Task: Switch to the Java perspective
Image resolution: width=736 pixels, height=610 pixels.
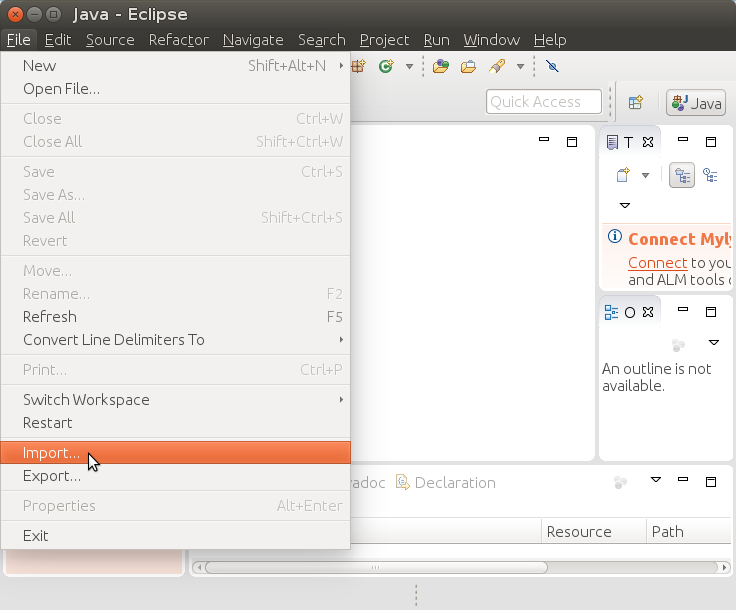Action: click(x=697, y=102)
